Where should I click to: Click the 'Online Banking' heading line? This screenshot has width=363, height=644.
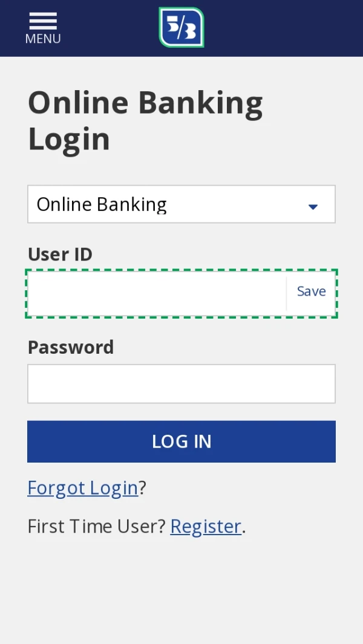click(x=145, y=103)
